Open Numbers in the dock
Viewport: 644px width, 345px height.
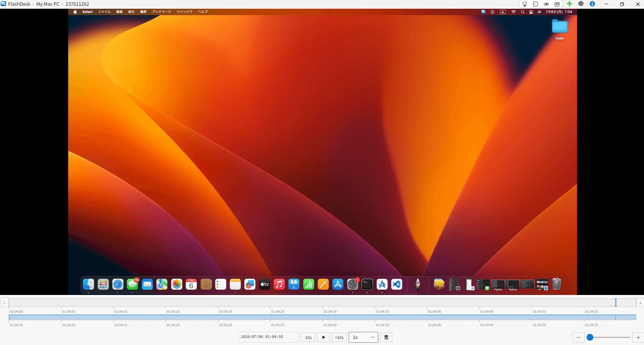(308, 285)
